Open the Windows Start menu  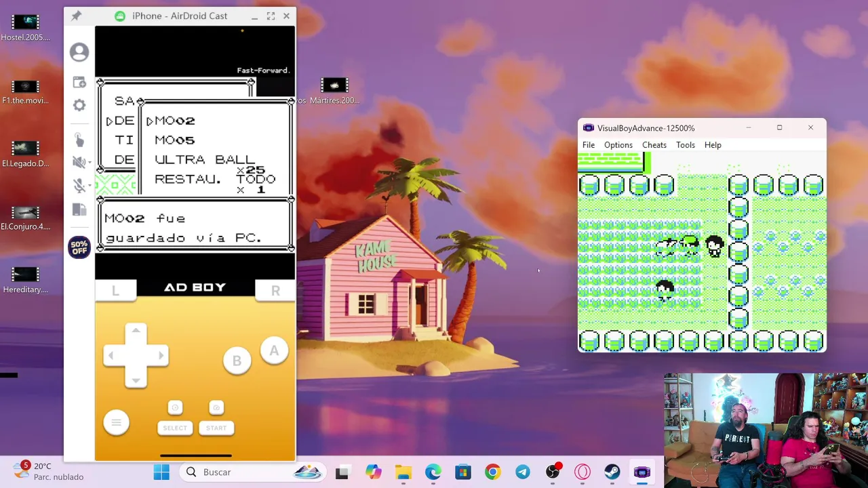161,472
